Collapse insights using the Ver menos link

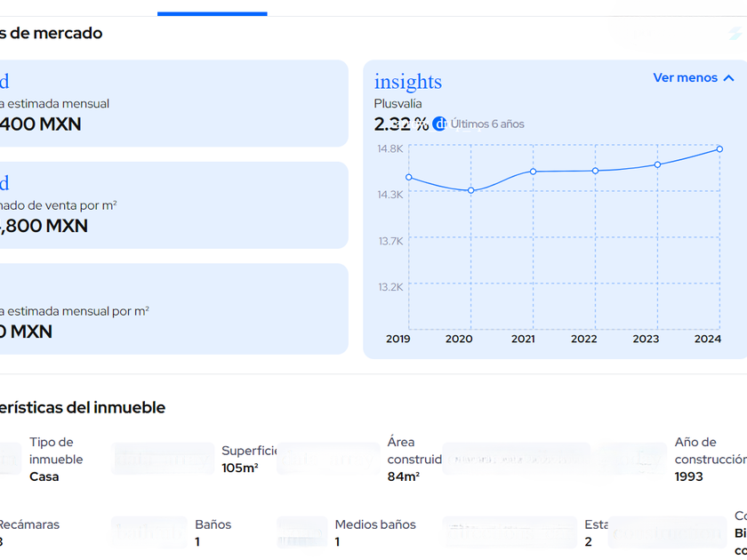[x=685, y=78]
